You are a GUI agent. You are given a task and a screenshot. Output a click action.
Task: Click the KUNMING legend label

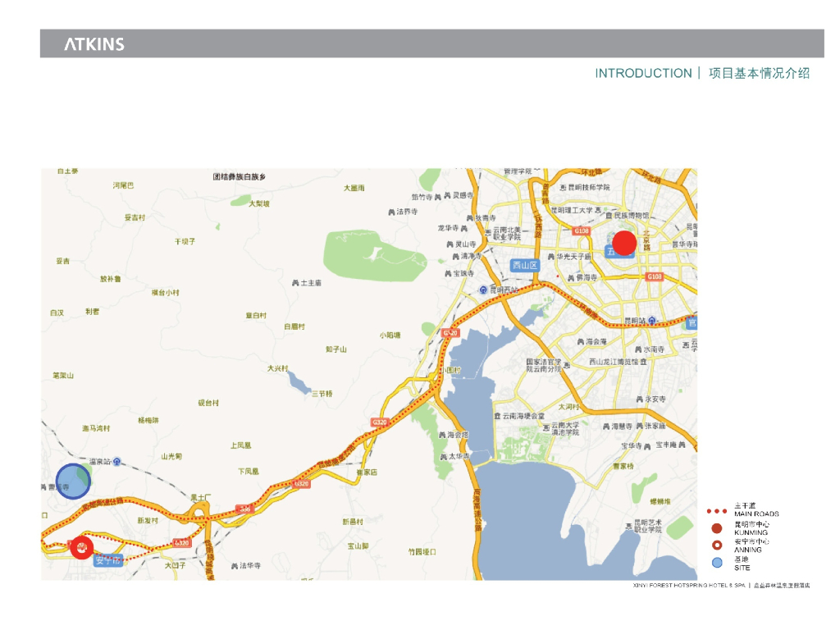click(x=751, y=533)
